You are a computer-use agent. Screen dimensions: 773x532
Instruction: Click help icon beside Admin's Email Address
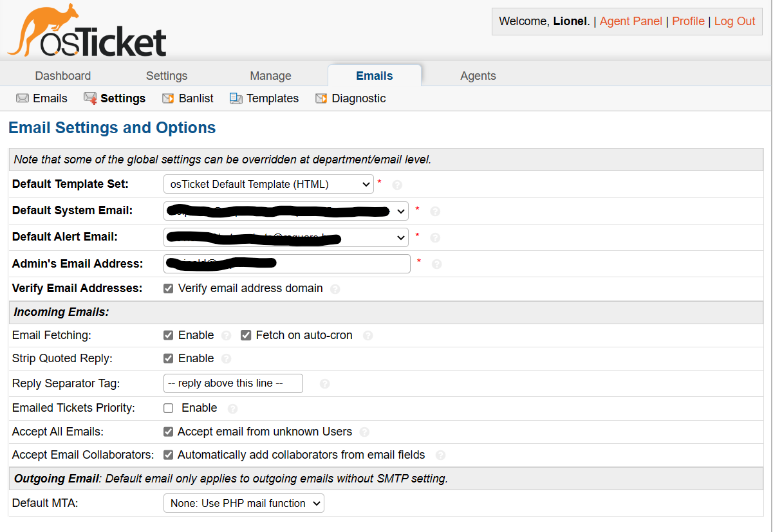click(x=436, y=264)
